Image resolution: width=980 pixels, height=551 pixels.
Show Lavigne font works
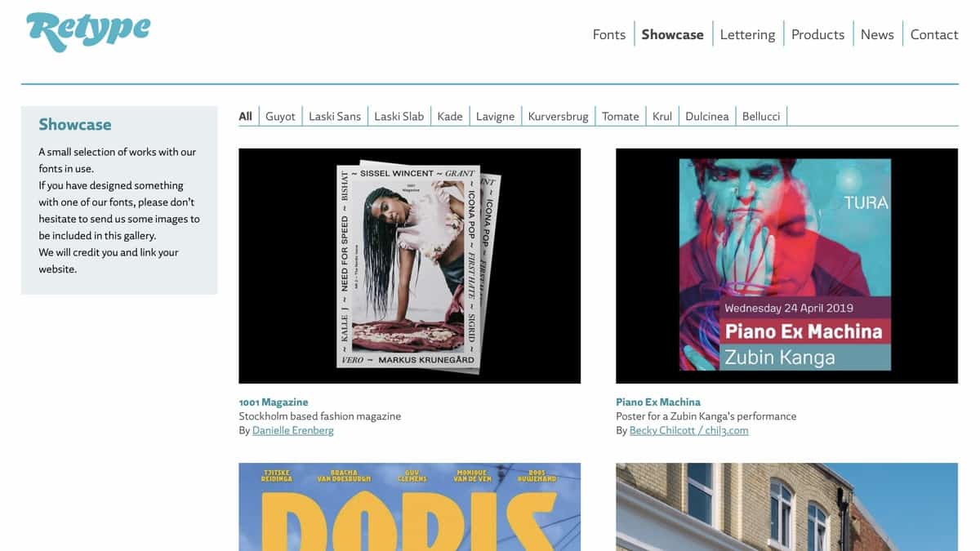496,116
